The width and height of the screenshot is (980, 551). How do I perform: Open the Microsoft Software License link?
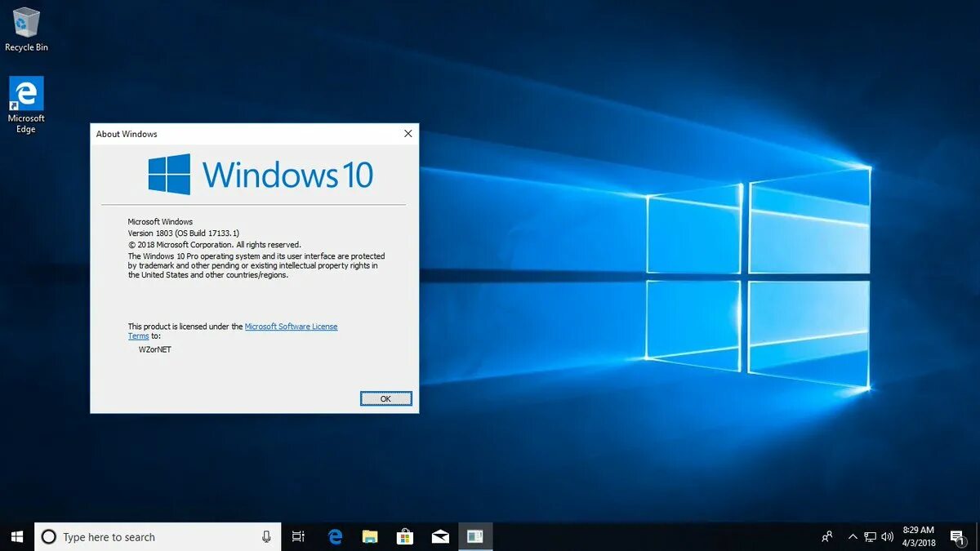291,327
